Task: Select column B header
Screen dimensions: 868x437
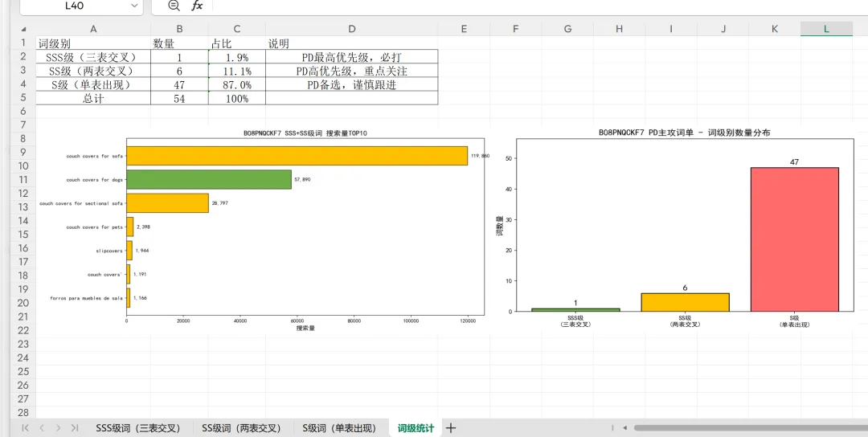Action: coord(179,29)
